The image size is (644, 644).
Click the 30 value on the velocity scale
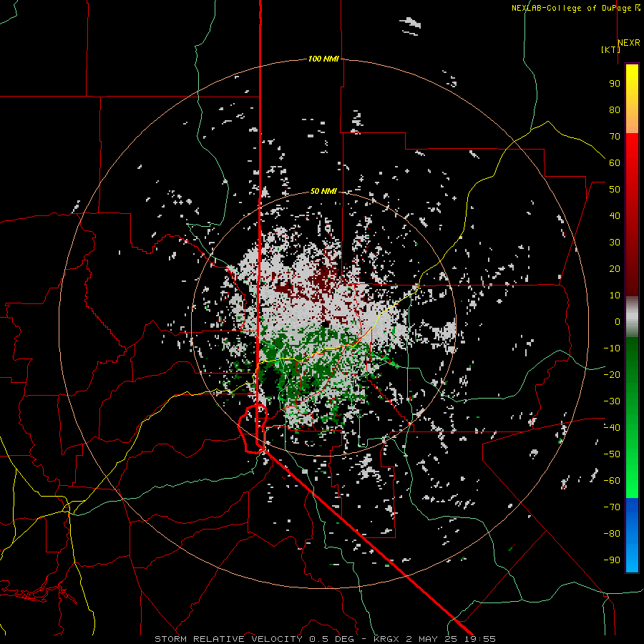(615, 243)
